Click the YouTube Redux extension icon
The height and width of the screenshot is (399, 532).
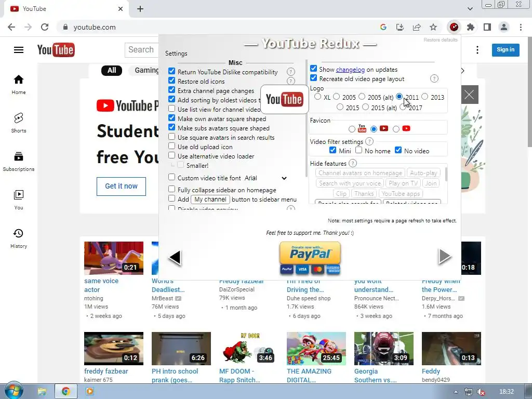point(454,27)
